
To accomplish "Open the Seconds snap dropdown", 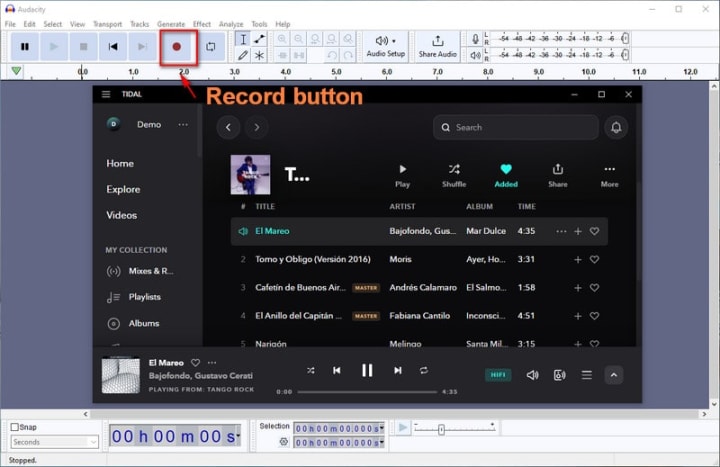I will click(x=54, y=442).
